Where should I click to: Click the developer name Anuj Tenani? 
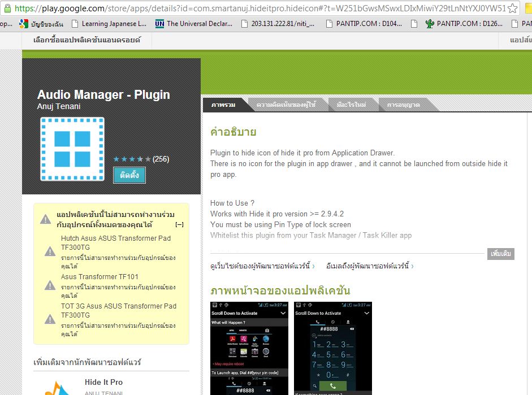pyautogui.click(x=59, y=106)
